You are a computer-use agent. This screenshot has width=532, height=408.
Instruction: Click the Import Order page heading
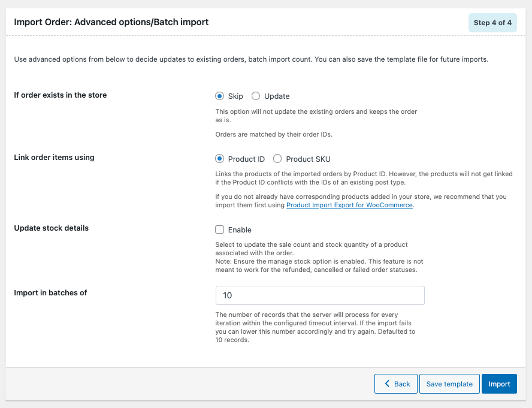coord(111,22)
